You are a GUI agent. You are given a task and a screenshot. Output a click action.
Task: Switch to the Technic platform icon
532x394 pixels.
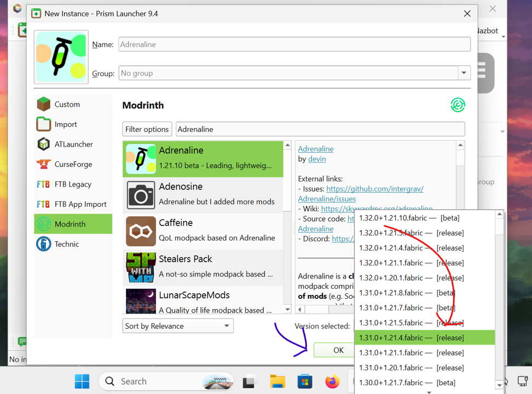pyautogui.click(x=43, y=244)
